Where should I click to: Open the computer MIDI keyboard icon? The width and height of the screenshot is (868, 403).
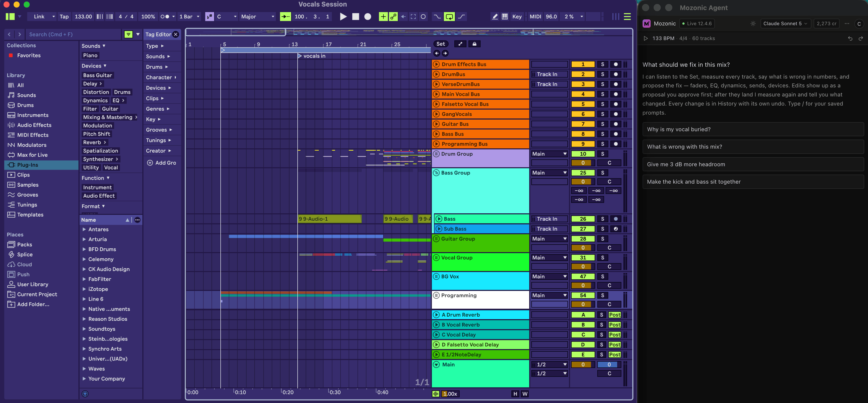click(505, 17)
